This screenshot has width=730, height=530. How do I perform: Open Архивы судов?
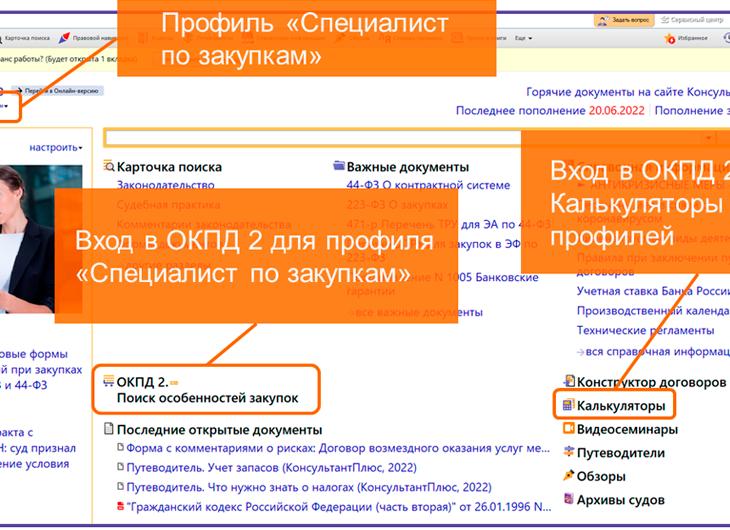[621, 500]
